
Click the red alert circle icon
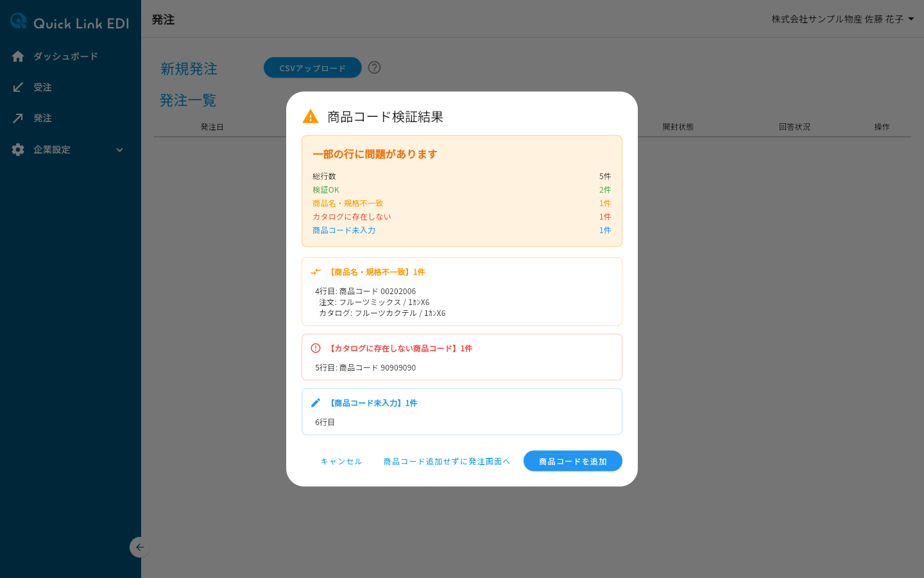[316, 348]
